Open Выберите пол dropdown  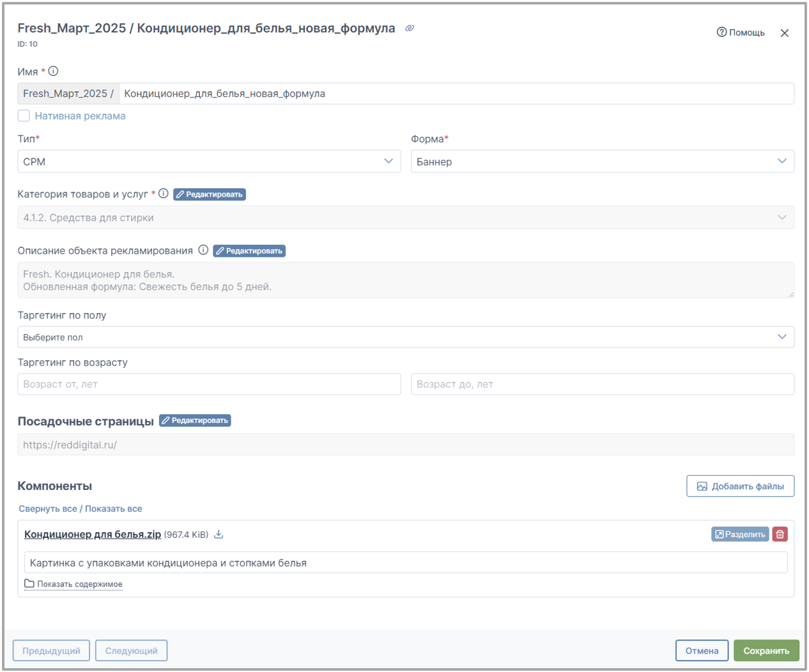point(406,337)
